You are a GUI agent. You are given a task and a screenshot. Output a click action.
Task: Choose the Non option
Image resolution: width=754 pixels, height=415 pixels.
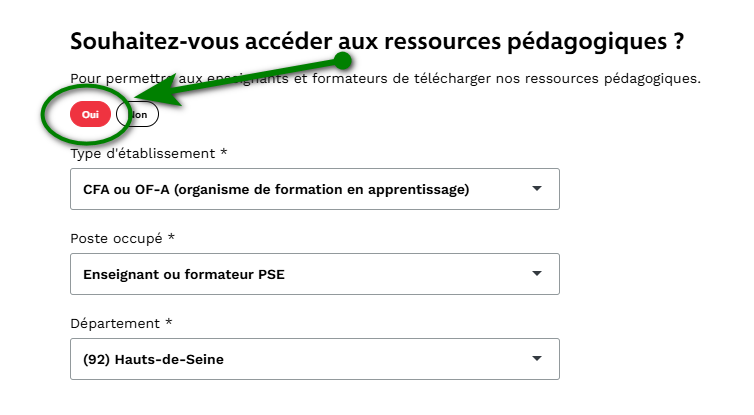click(140, 115)
